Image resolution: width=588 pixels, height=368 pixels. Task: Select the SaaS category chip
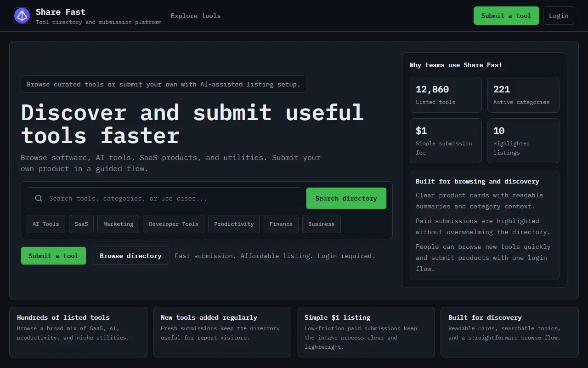81,224
